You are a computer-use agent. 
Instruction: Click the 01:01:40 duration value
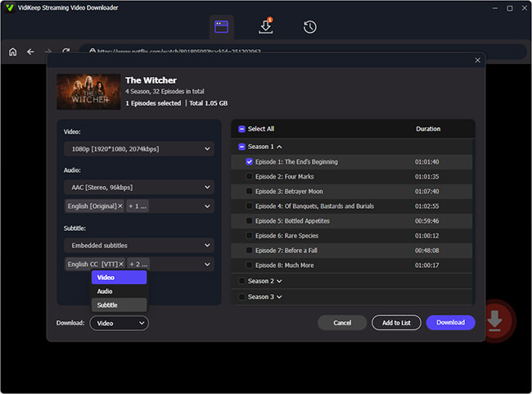click(x=426, y=161)
